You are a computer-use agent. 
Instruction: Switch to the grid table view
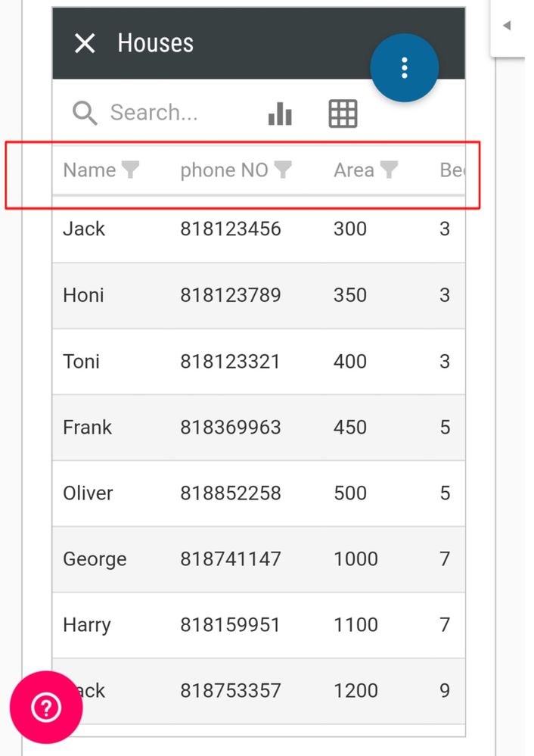coord(343,114)
